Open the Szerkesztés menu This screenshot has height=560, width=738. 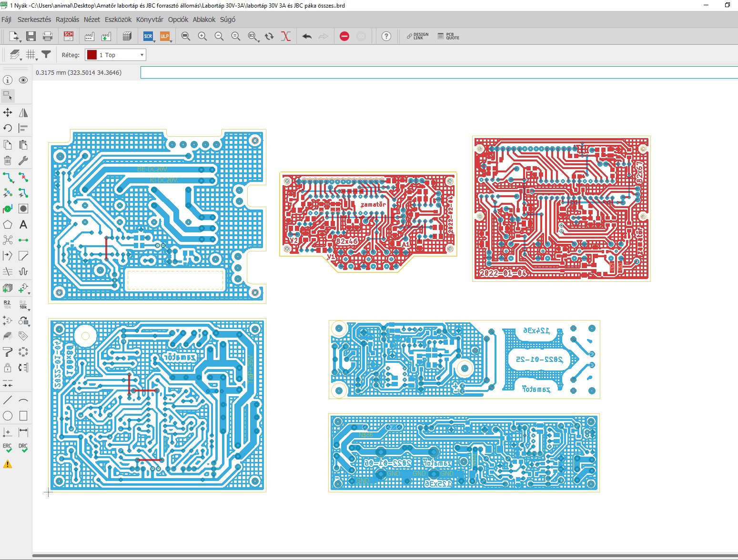coord(34,20)
